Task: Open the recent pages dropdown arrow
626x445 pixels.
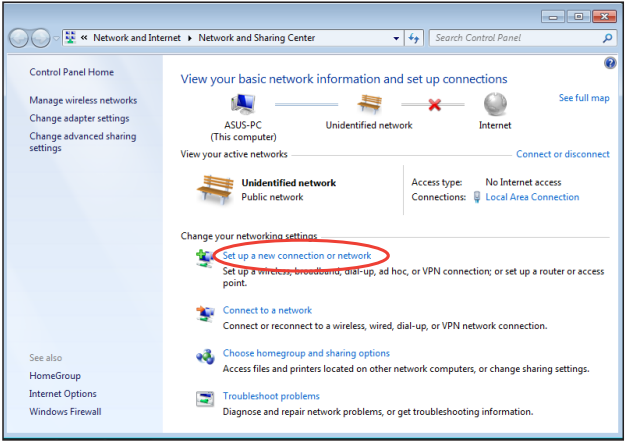Action: pos(56,38)
